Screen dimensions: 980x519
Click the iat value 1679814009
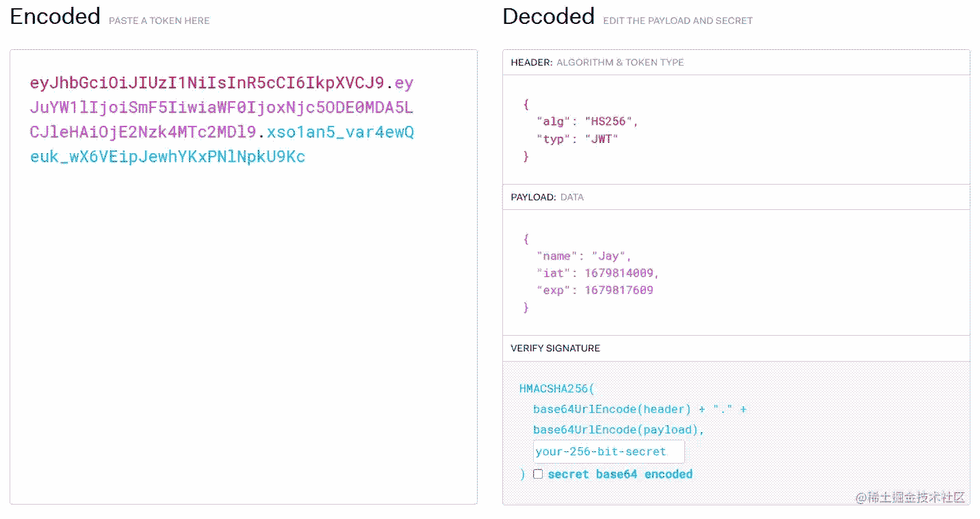tap(619, 273)
